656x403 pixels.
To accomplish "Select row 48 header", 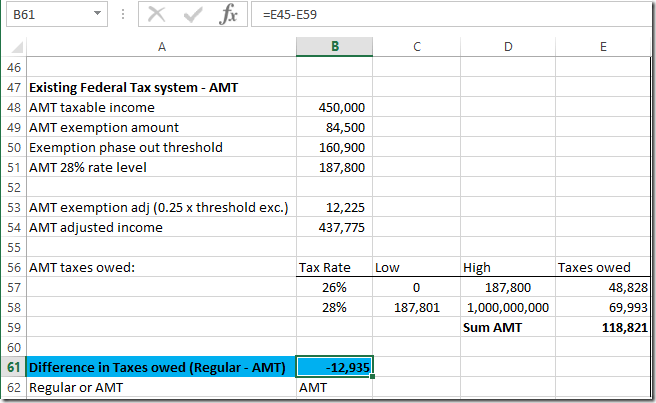I will 14,108.
